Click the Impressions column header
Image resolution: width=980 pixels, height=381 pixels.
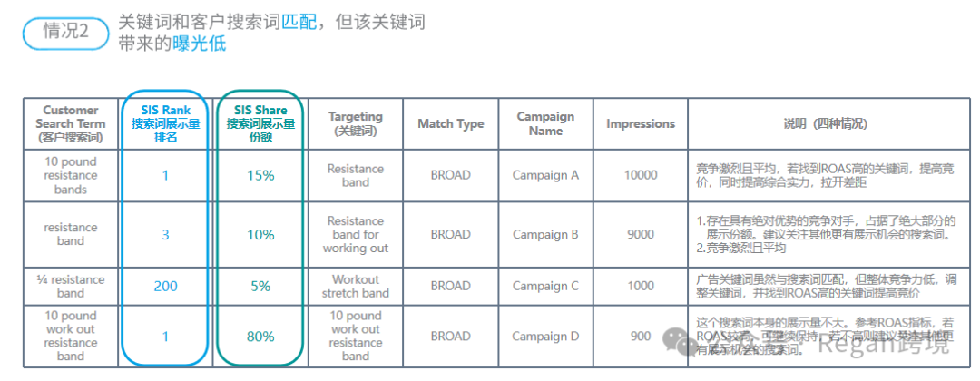tap(641, 123)
